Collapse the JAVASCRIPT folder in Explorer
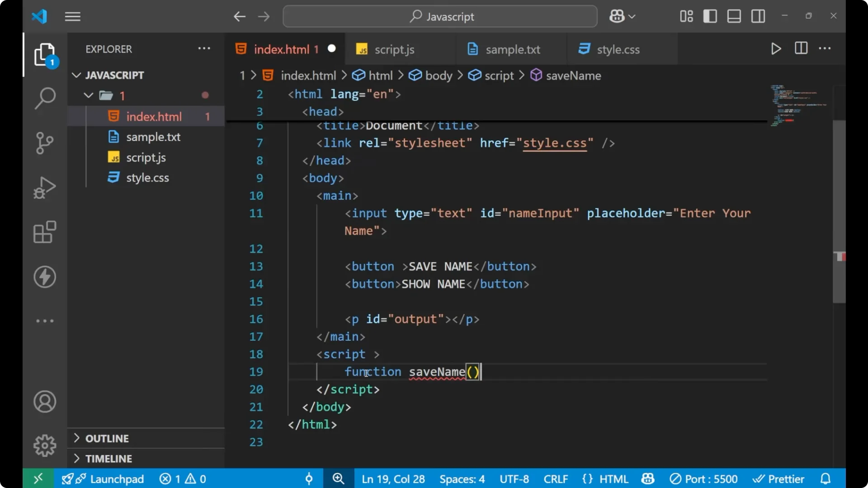The height and width of the screenshot is (488, 868). (76, 75)
